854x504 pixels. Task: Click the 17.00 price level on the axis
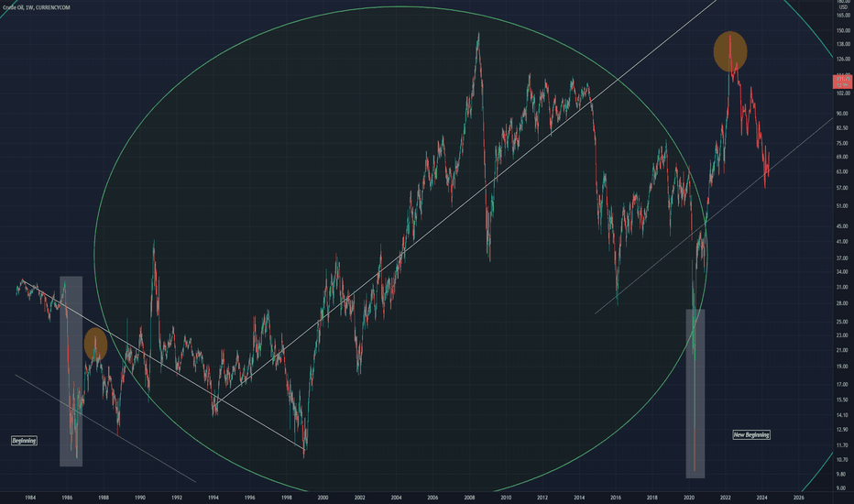click(843, 385)
